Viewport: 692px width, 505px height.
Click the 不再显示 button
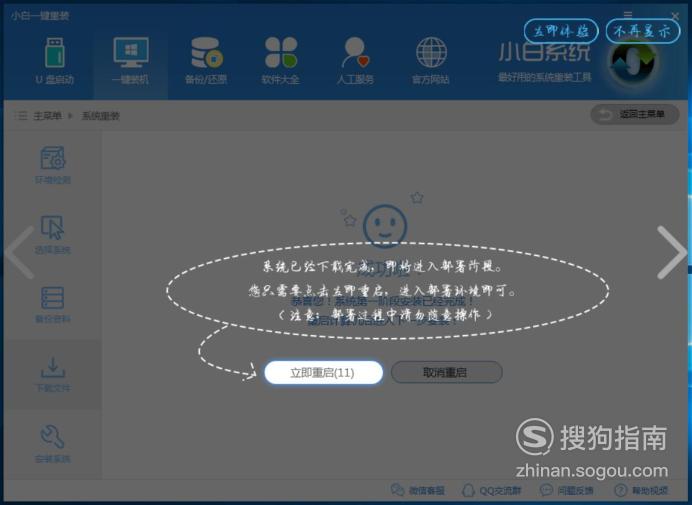643,31
